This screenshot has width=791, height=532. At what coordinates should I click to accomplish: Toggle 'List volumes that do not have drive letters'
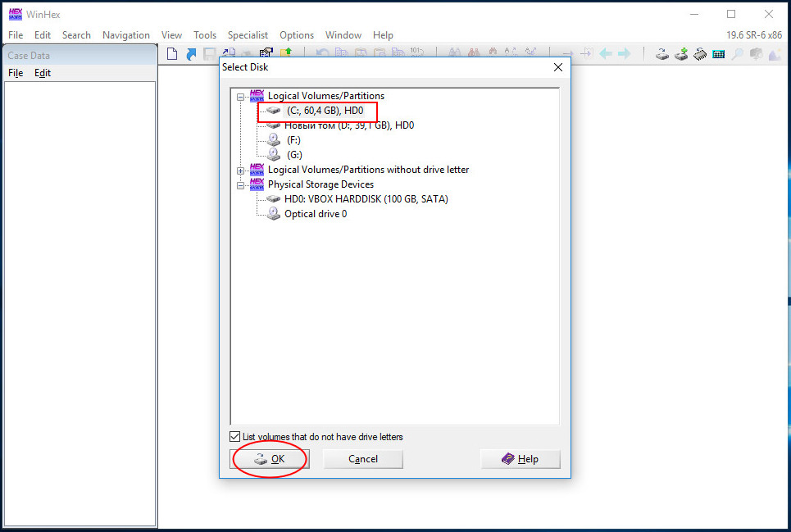pos(234,437)
